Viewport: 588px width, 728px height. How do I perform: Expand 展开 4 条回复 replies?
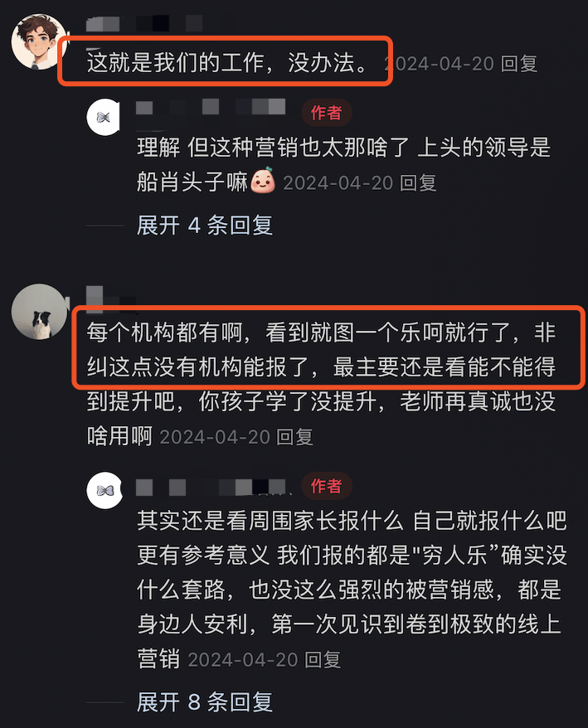[x=204, y=226]
